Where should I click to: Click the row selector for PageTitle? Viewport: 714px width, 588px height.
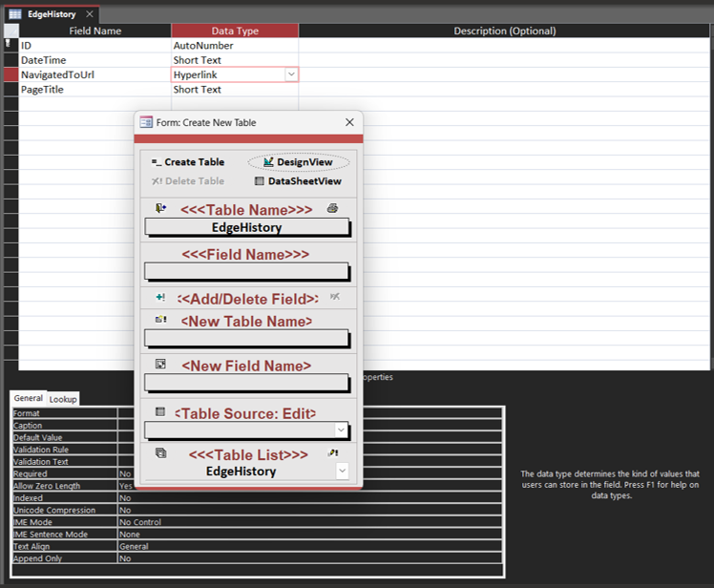(x=10, y=90)
